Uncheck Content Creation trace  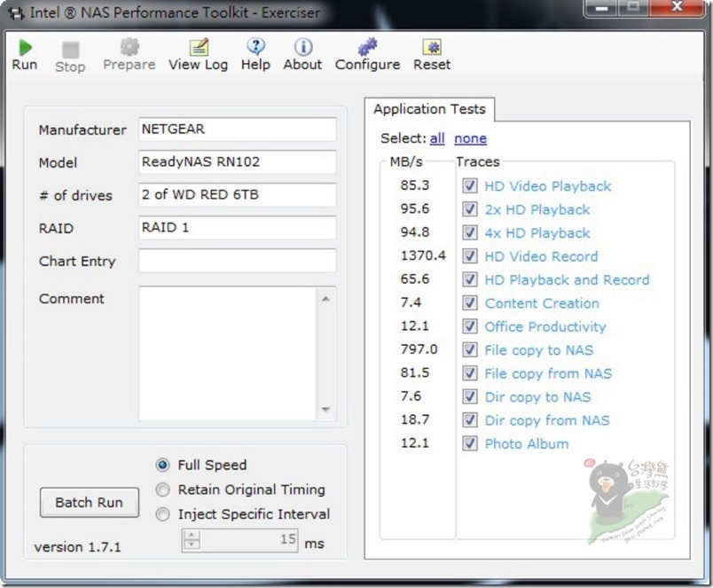[x=470, y=302]
